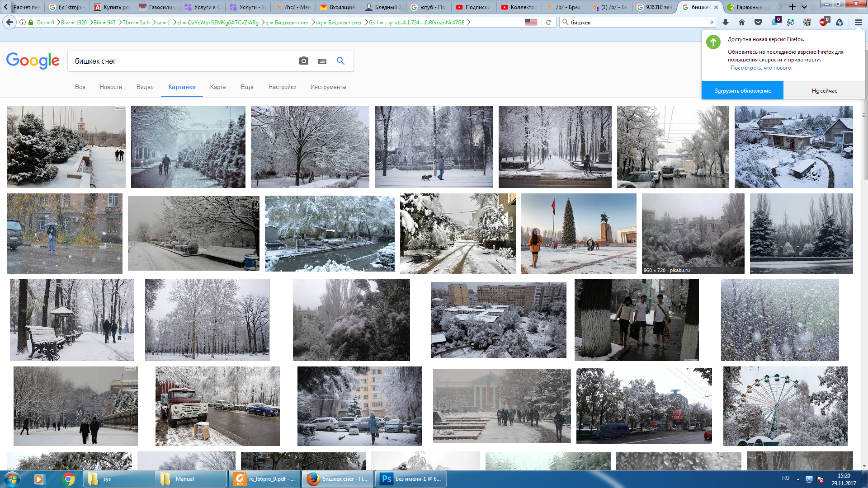Open Firefox downloads arrow icon
868x488 pixels.
click(726, 22)
